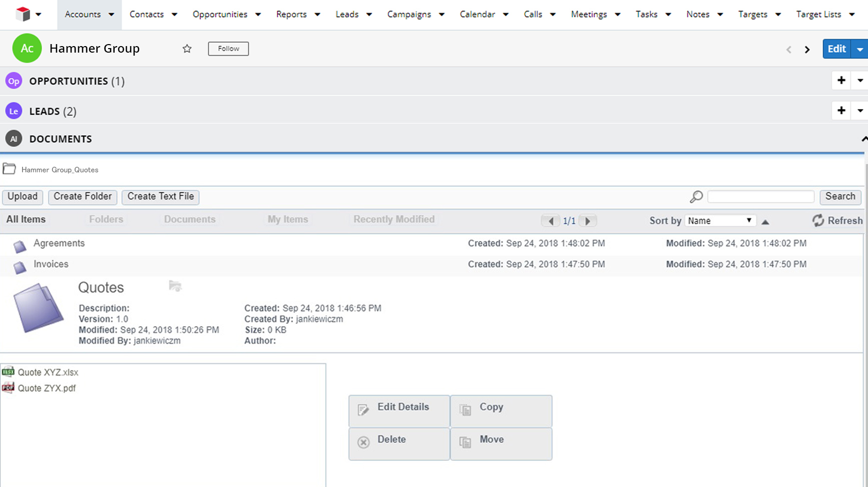Switch to My Items filter tab
The height and width of the screenshot is (487, 868).
pyautogui.click(x=288, y=219)
